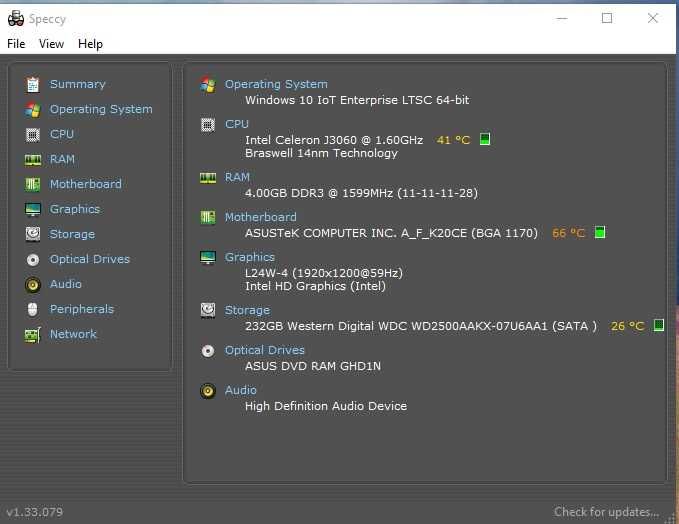This screenshot has height=524, width=679.
Task: Click the Storage drive icon in main panel
Action: (x=208, y=311)
